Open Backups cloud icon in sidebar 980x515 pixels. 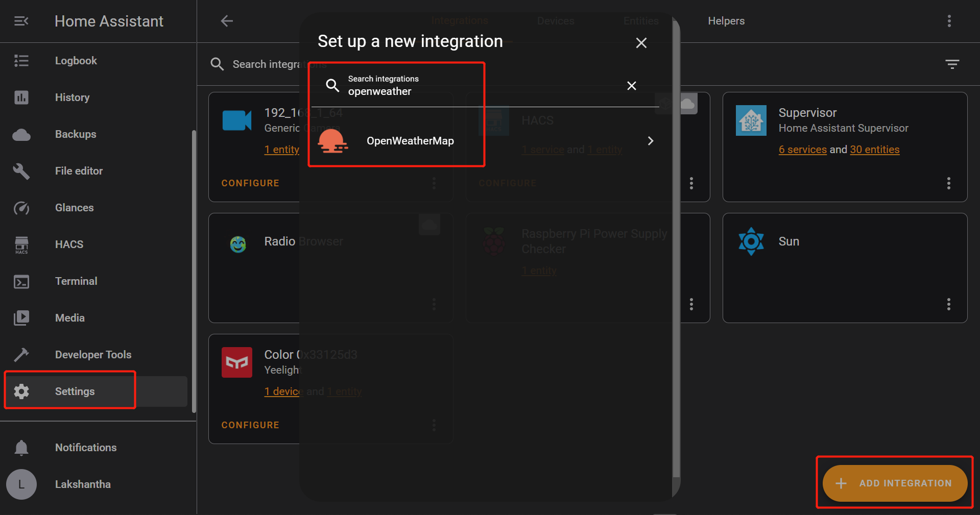pyautogui.click(x=21, y=134)
